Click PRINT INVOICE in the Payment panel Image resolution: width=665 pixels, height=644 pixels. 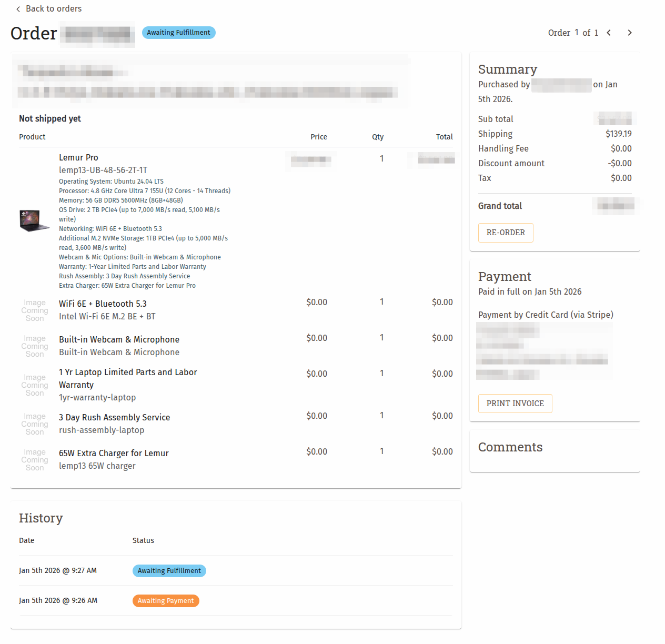coord(515,404)
